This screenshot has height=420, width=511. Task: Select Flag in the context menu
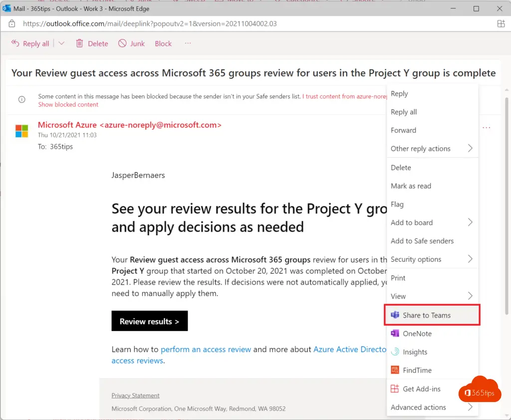(x=433, y=204)
